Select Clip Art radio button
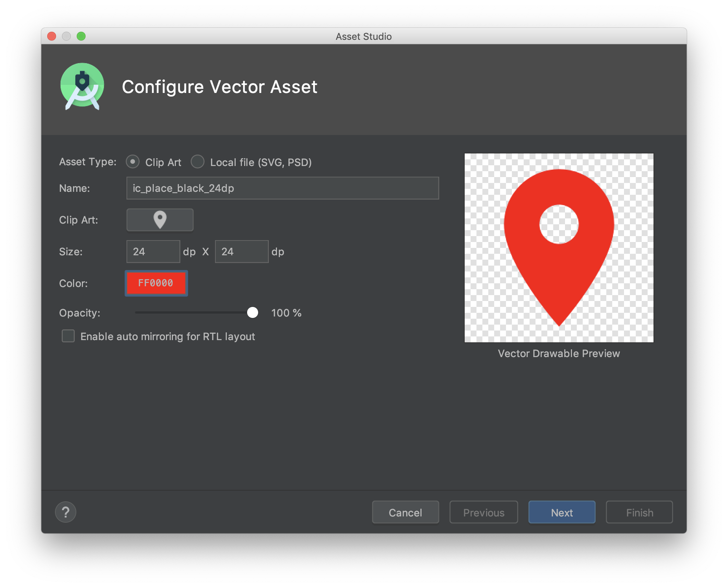 pyautogui.click(x=133, y=162)
